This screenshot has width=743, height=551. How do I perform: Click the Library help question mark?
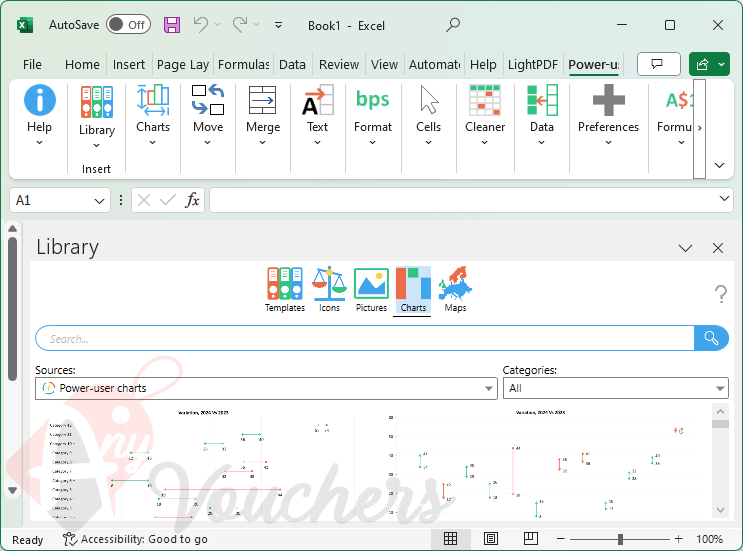click(720, 294)
